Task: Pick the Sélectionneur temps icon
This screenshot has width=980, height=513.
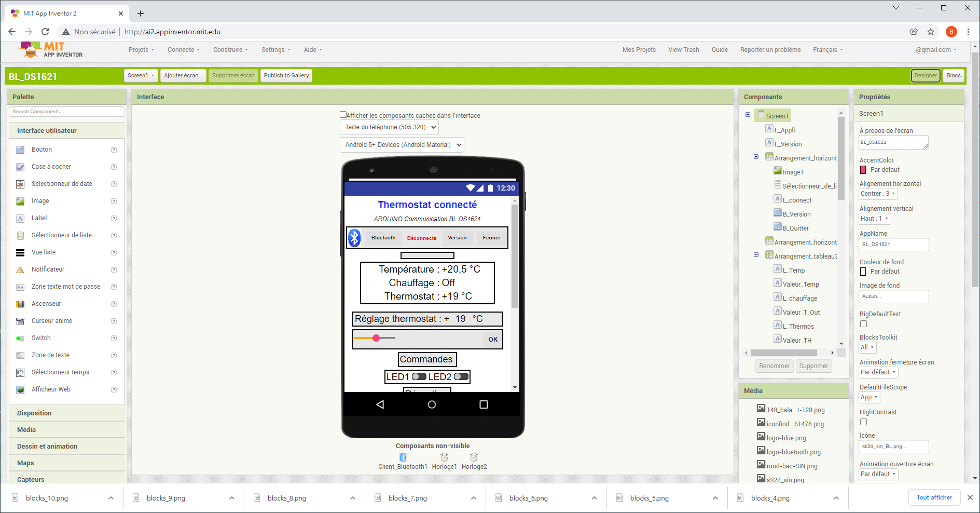Action: 20,373
